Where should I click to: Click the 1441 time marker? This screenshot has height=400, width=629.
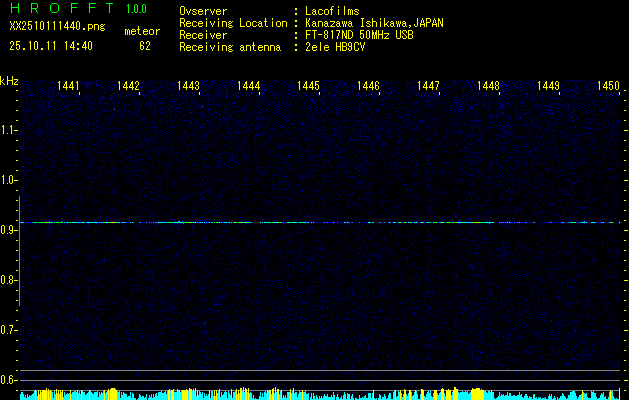69,87
